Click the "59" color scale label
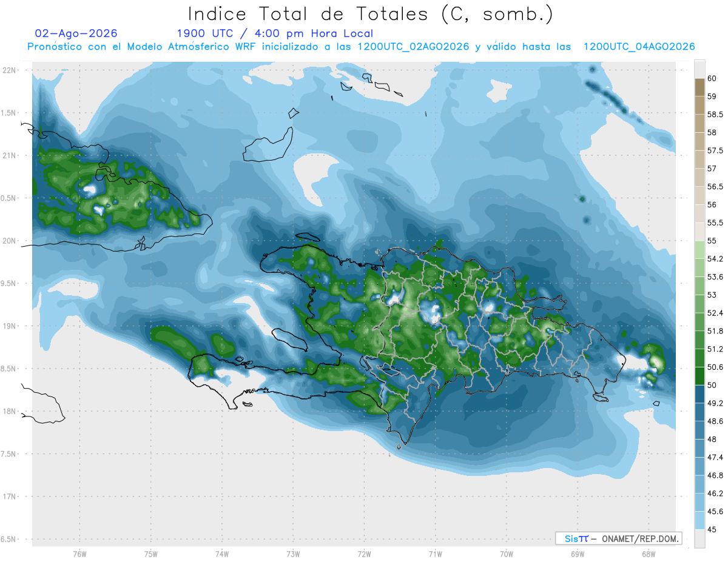This screenshot has width=728, height=562. pos(712,96)
